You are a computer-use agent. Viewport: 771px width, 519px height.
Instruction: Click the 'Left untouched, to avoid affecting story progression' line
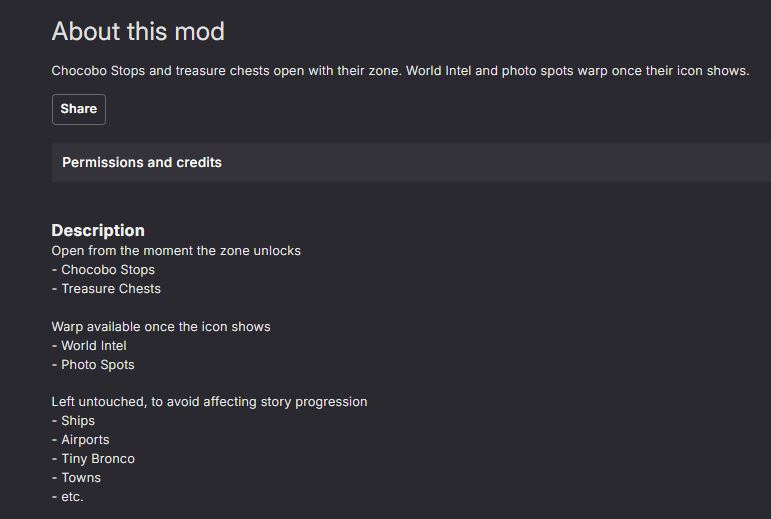(209, 402)
